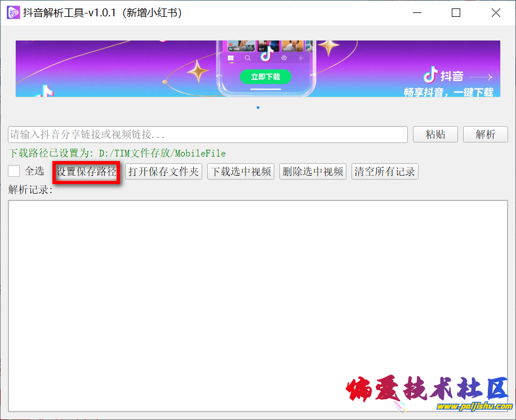Screen dimensions: 516x420
Task: Focus the Douyin share link input field
Action: click(207, 135)
